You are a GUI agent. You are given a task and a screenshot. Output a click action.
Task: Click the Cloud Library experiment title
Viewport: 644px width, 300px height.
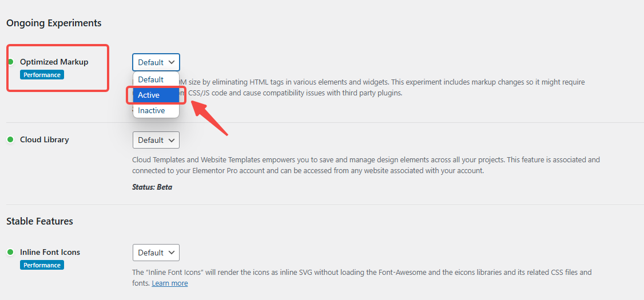[x=45, y=139]
